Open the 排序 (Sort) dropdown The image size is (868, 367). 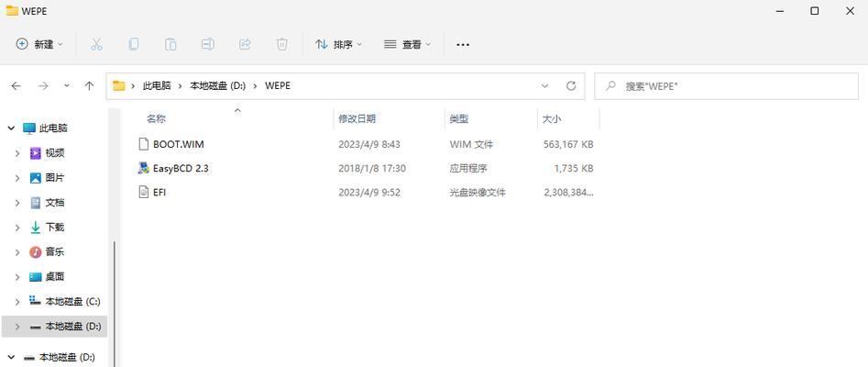(x=338, y=44)
